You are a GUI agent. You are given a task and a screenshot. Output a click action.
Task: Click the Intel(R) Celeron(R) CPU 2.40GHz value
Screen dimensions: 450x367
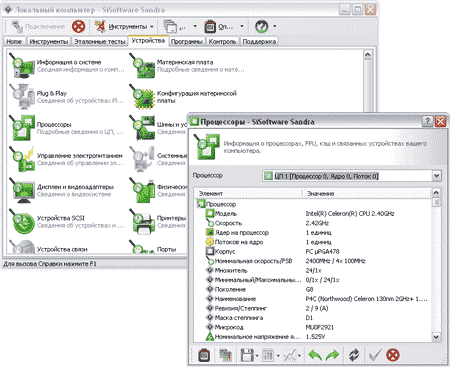point(350,213)
